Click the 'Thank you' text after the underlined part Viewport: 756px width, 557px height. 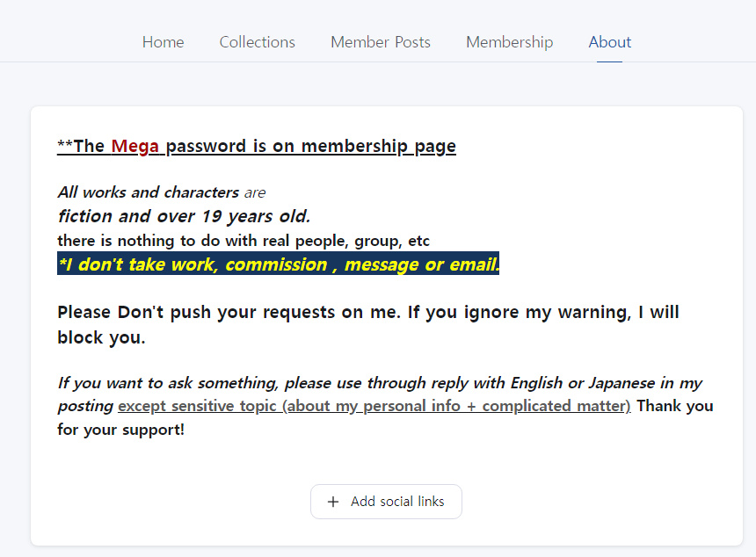pyautogui.click(x=675, y=406)
